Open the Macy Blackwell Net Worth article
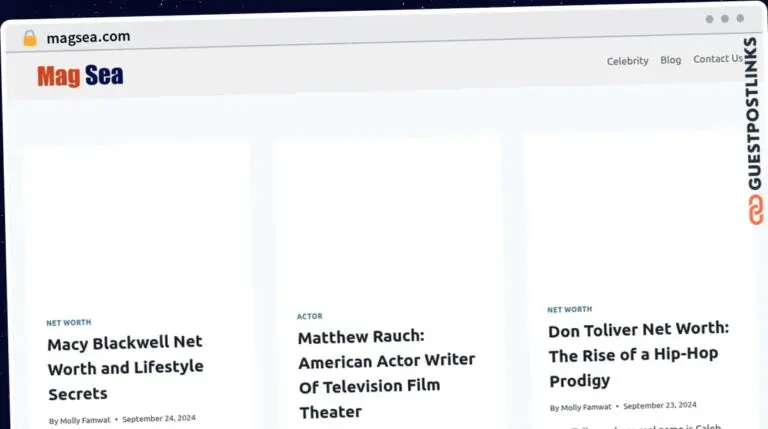Screen dimensions: 768x429 (x=125, y=368)
